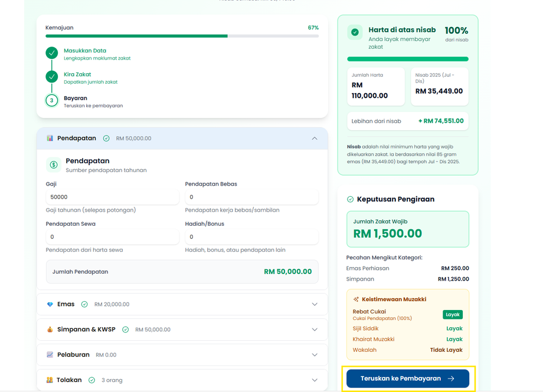
Task: Click the Simpanan & KWSP money bag icon
Action: pos(50,330)
